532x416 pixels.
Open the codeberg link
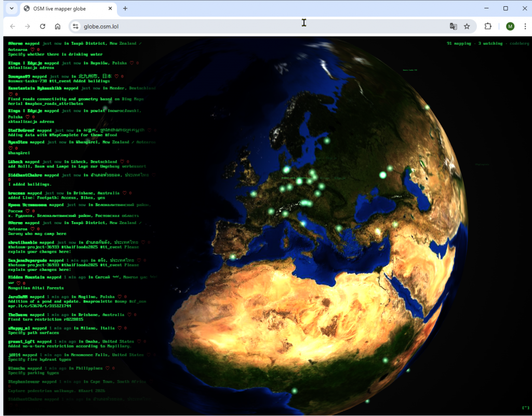click(x=519, y=44)
